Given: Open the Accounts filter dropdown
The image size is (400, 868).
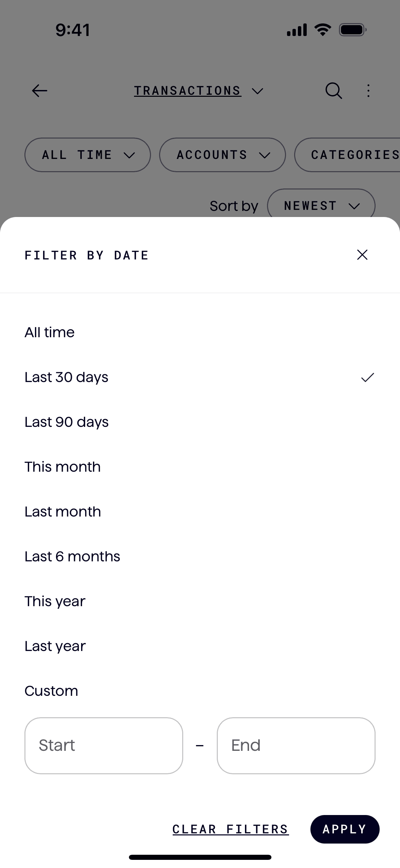Looking at the screenshot, I should [222, 155].
